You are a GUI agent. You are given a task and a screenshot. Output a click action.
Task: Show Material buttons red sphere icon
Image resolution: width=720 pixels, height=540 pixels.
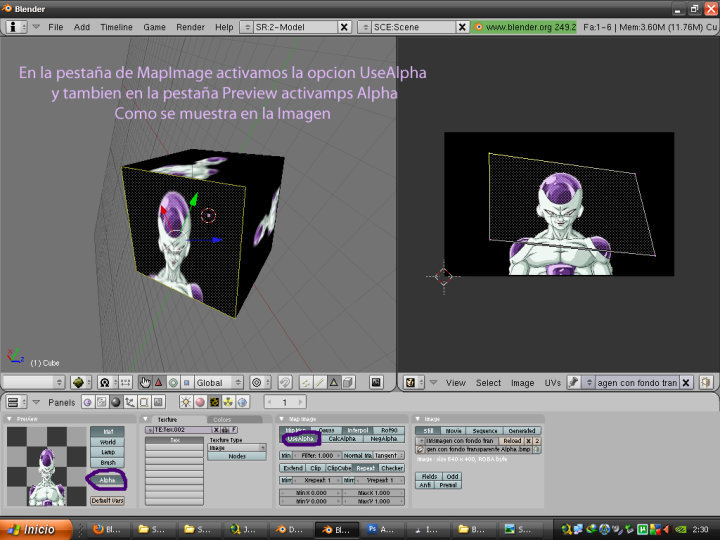[200, 402]
